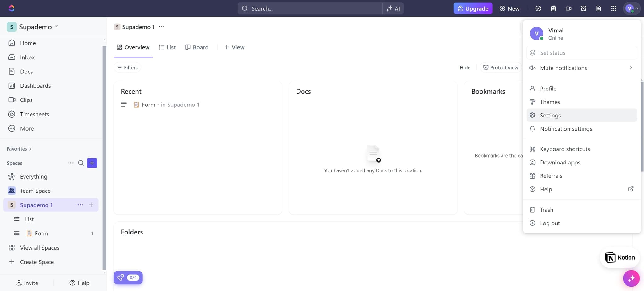Open search in the Spaces section
This screenshot has width=644, height=291.
click(81, 163)
